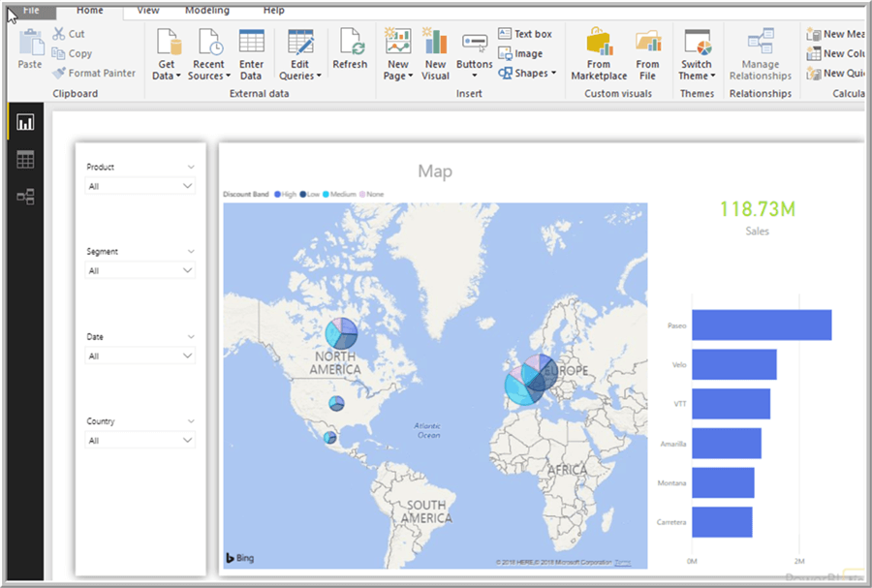Image resolution: width=872 pixels, height=588 pixels.
Task: Import custom visual From File
Action: (647, 54)
